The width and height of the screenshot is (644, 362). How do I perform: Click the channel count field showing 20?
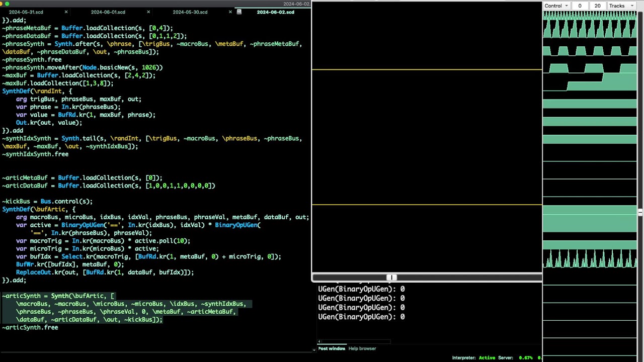tap(597, 6)
